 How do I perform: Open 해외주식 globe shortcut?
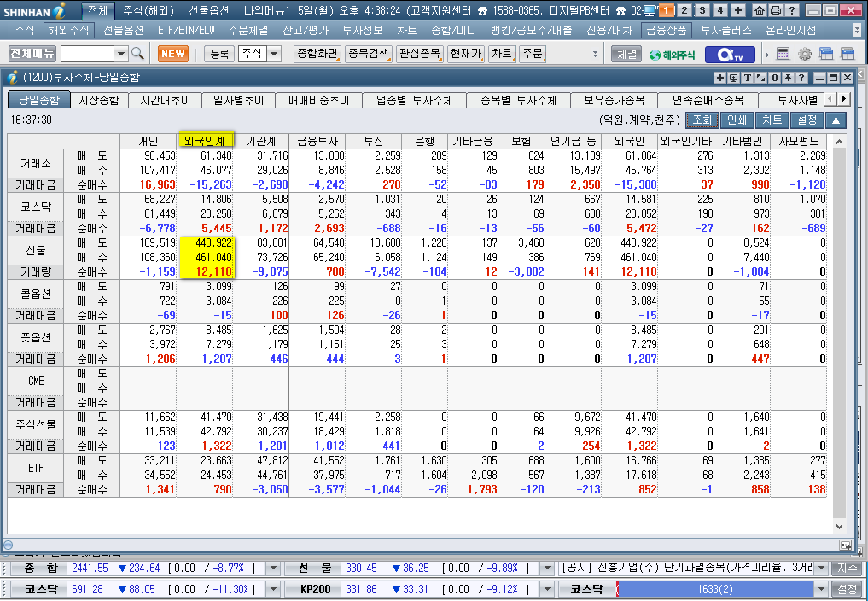tap(673, 55)
